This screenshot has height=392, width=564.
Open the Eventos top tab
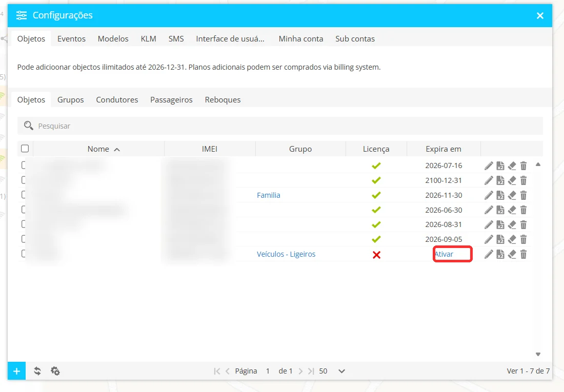tap(71, 39)
